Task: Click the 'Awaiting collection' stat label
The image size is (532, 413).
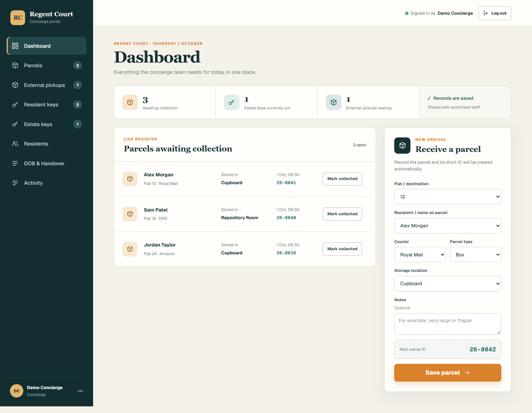Action: pos(160,108)
